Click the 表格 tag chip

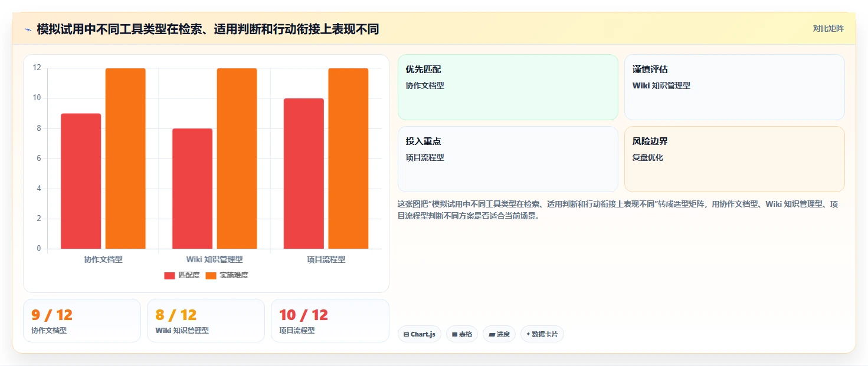click(462, 334)
